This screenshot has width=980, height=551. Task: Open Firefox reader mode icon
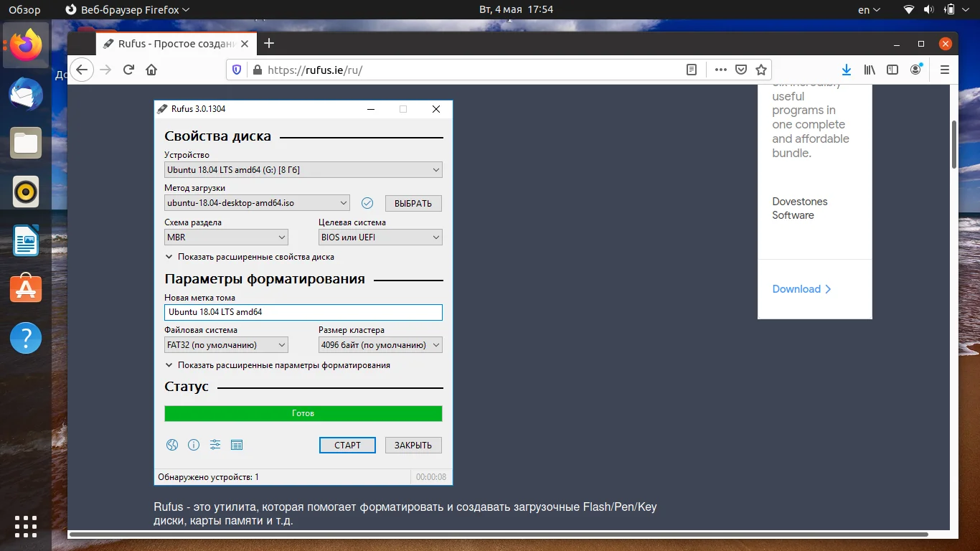691,70
